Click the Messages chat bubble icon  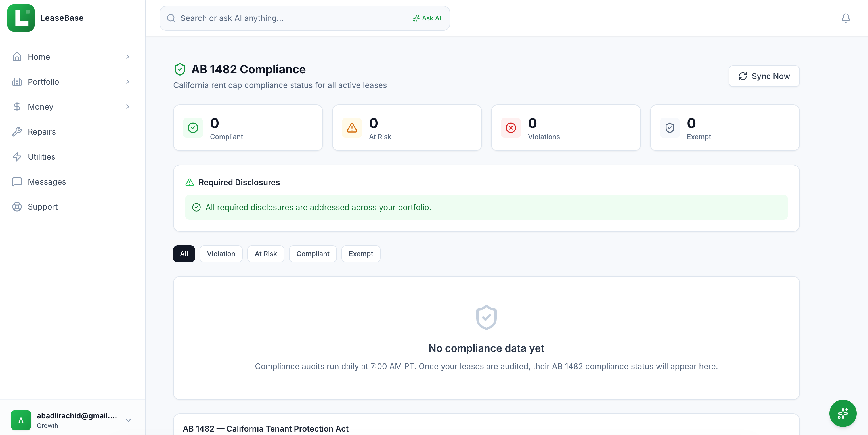point(17,182)
